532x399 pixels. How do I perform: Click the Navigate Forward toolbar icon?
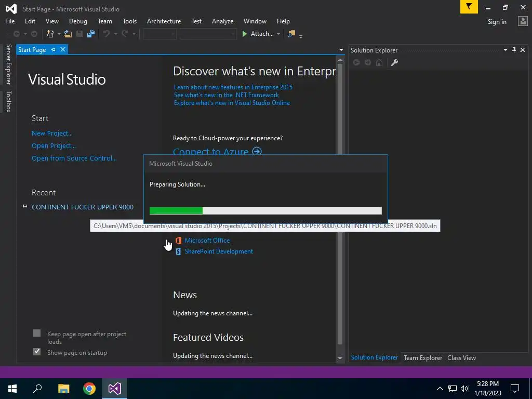tap(34, 34)
